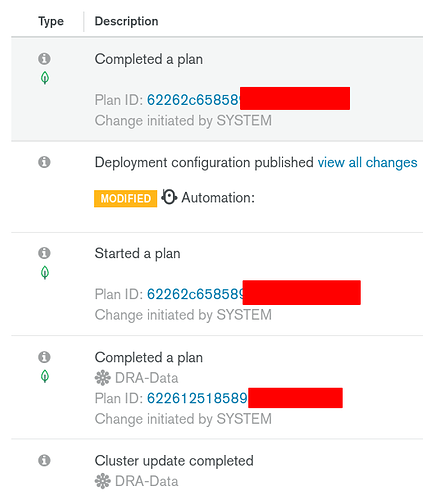The image size is (423, 500).
Task: Click cluster icon next to DRA-Data under Completed a plan
Action: pos(103,378)
